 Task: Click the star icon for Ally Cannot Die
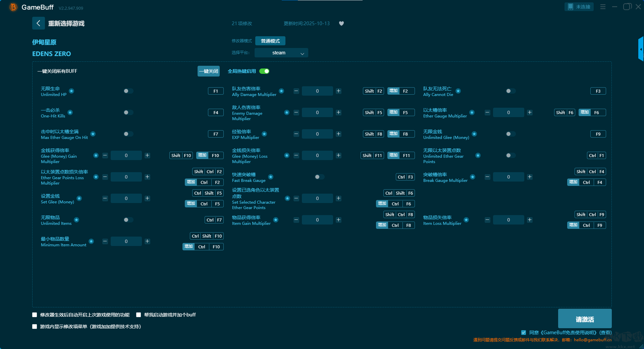(x=458, y=91)
